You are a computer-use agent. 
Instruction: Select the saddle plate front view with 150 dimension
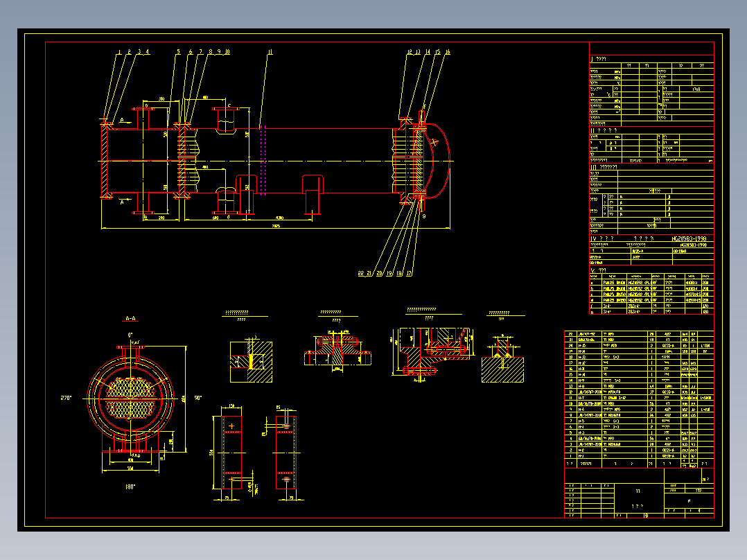[x=231, y=452]
